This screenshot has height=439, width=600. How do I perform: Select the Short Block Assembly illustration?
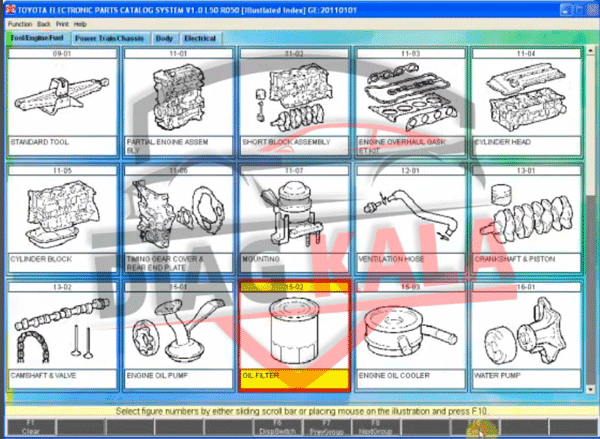pyautogui.click(x=294, y=102)
